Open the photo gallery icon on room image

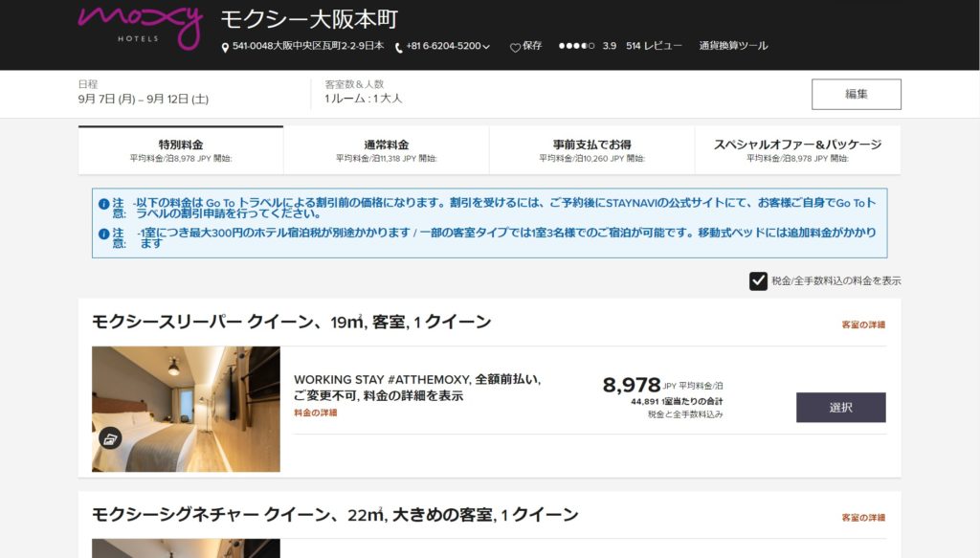pos(110,439)
